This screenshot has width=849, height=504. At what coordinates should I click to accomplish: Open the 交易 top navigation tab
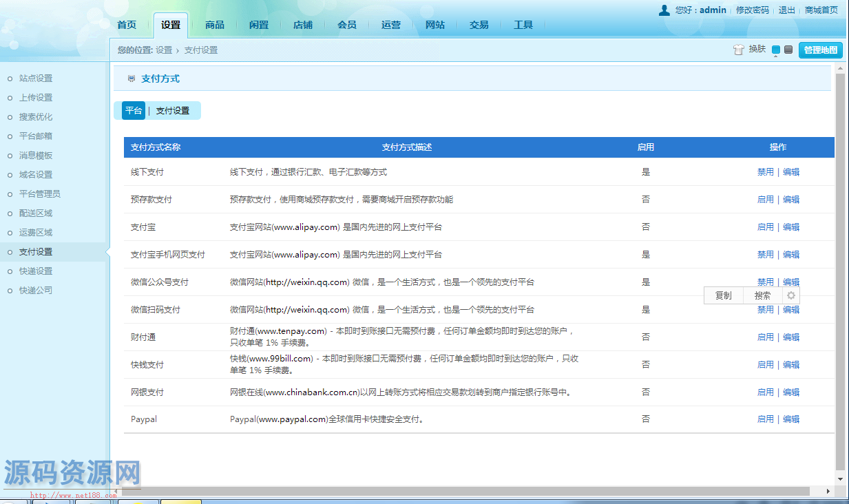point(479,25)
